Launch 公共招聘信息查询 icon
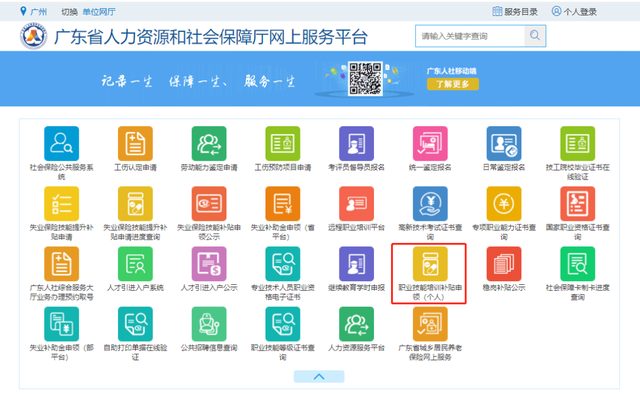640x401 pixels. [x=208, y=323]
